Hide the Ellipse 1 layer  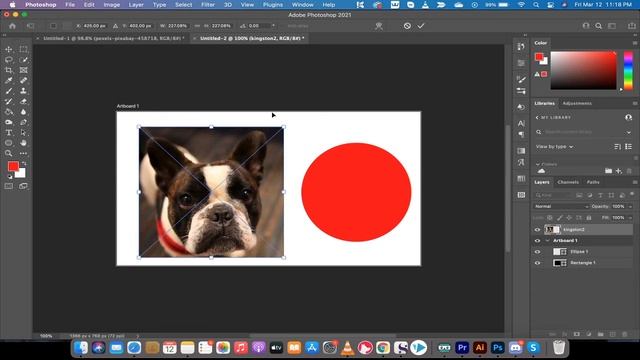coord(538,252)
